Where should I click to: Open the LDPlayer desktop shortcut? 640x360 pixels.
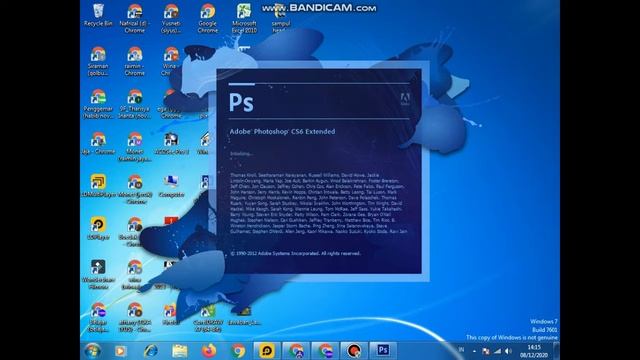click(98, 229)
